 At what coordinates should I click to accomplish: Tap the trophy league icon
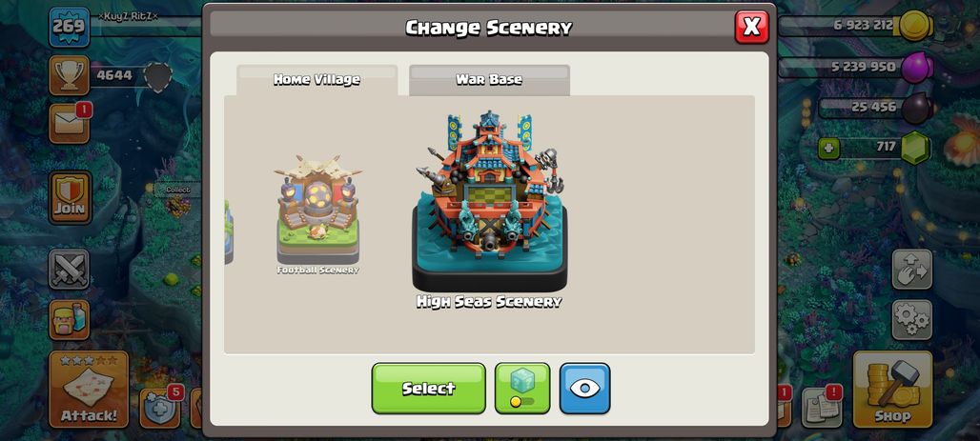pyautogui.click(x=69, y=75)
